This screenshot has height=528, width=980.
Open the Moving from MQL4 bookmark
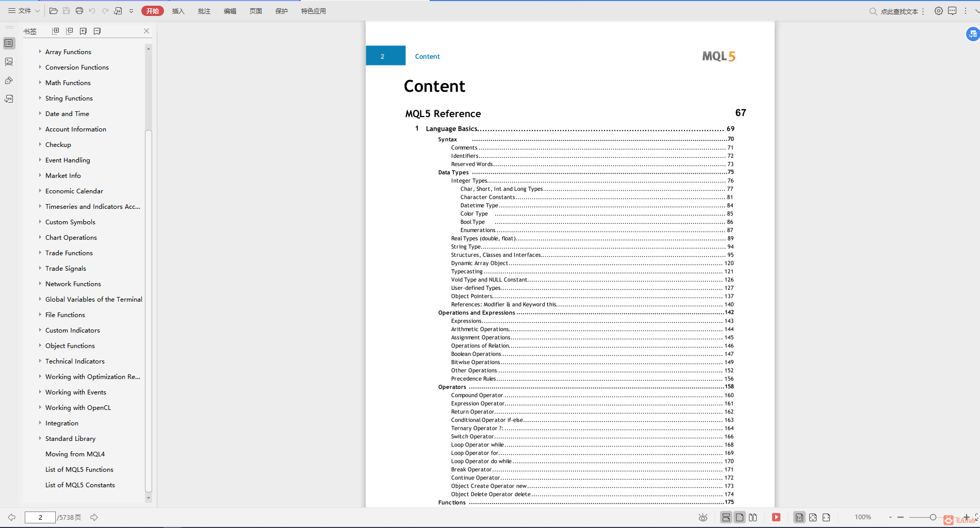tap(75, 454)
